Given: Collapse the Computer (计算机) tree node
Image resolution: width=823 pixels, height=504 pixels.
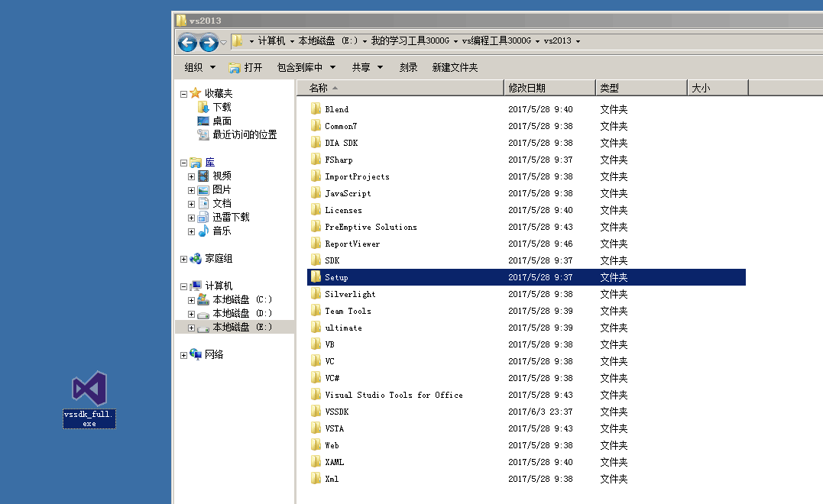Looking at the screenshot, I should coord(183,287).
